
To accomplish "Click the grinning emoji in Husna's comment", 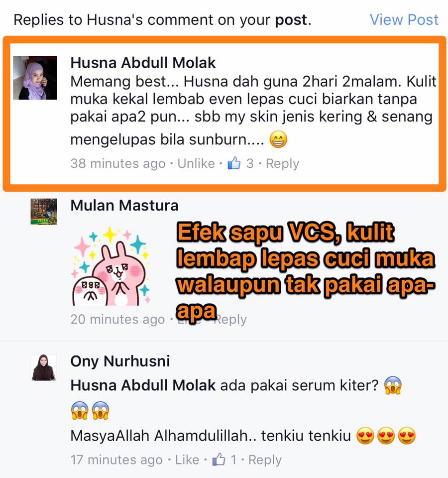I will point(278,139).
